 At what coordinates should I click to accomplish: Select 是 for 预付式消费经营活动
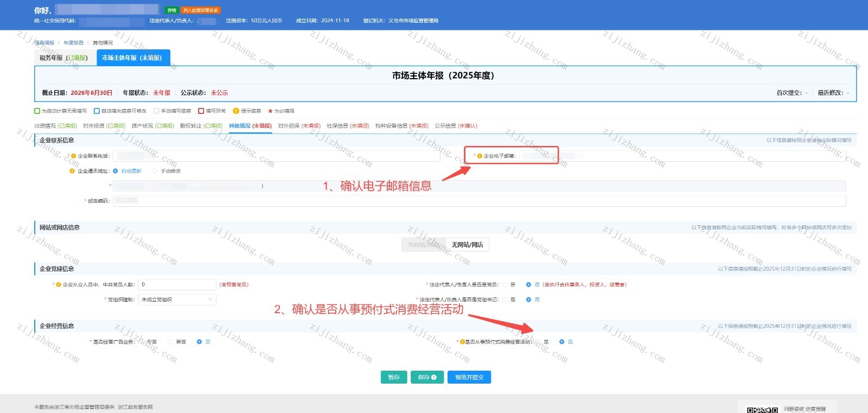(x=538, y=342)
